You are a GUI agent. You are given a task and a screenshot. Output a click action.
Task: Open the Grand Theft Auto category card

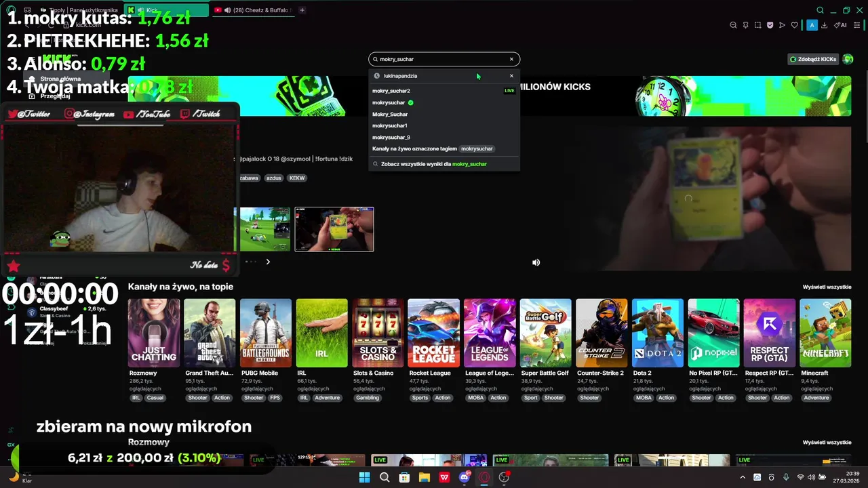point(210,333)
